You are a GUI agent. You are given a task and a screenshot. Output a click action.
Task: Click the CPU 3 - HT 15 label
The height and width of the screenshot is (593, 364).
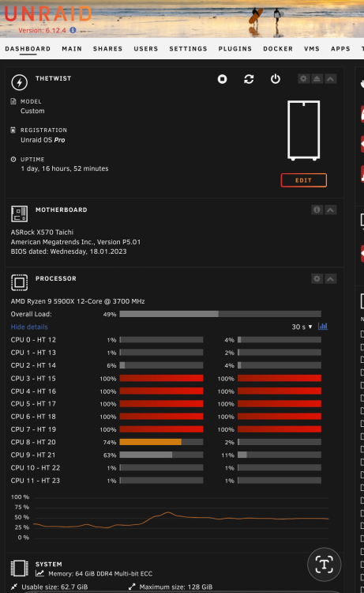33,378
